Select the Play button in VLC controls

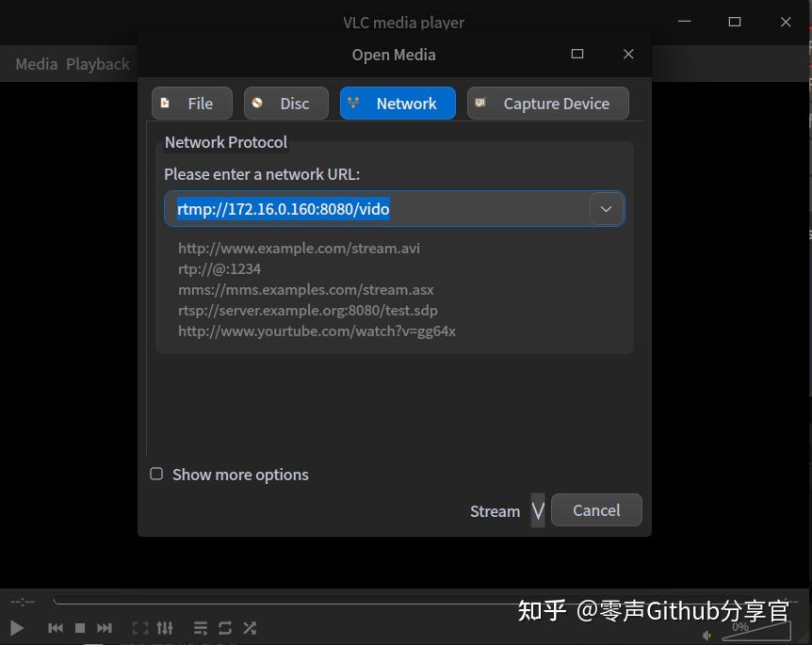click(15, 627)
